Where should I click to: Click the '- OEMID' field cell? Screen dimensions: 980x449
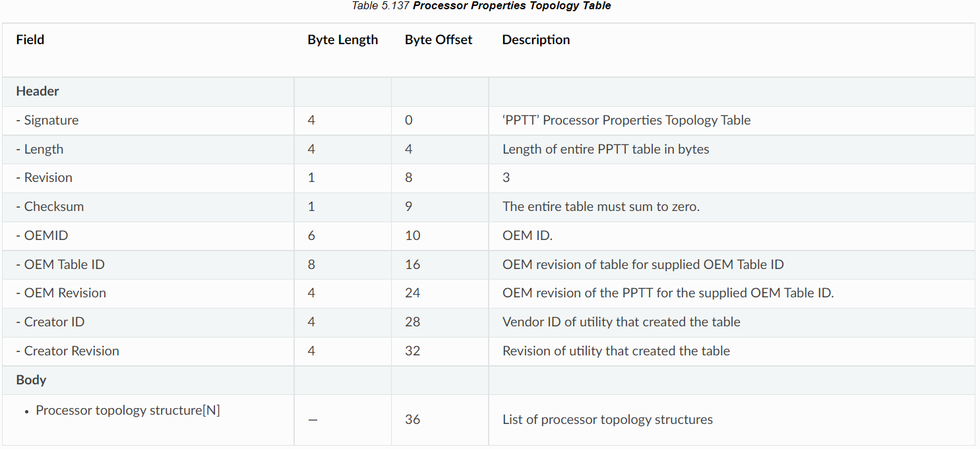coord(42,235)
